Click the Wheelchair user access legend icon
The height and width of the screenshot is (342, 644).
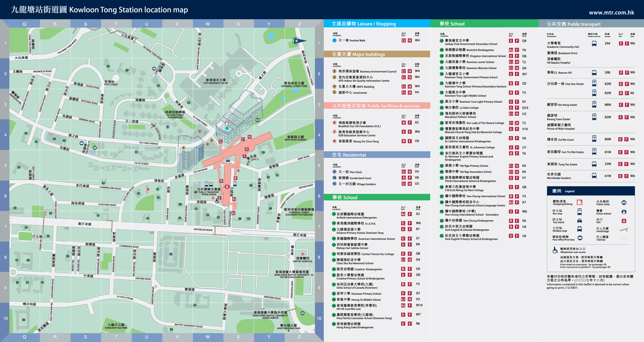click(x=555, y=250)
